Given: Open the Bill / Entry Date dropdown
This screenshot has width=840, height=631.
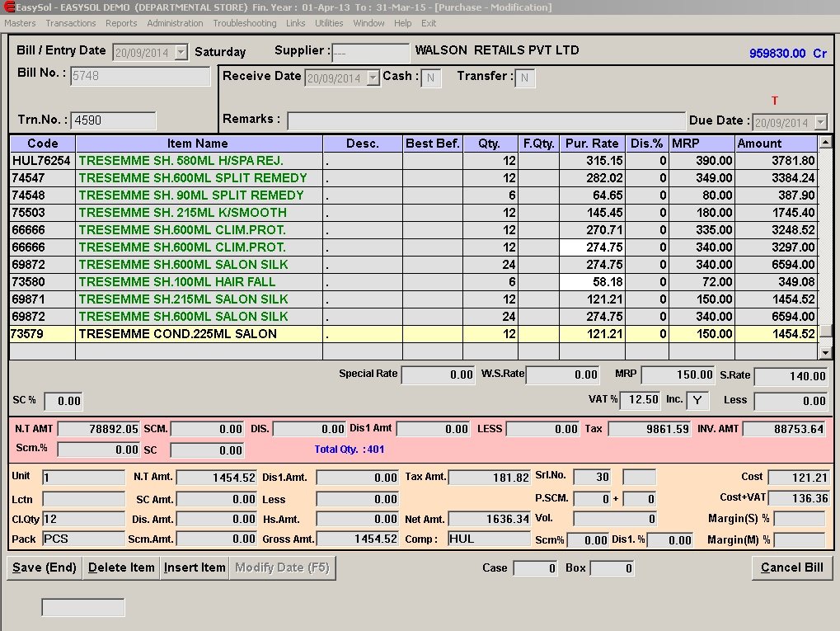Looking at the screenshot, I should coord(181,53).
